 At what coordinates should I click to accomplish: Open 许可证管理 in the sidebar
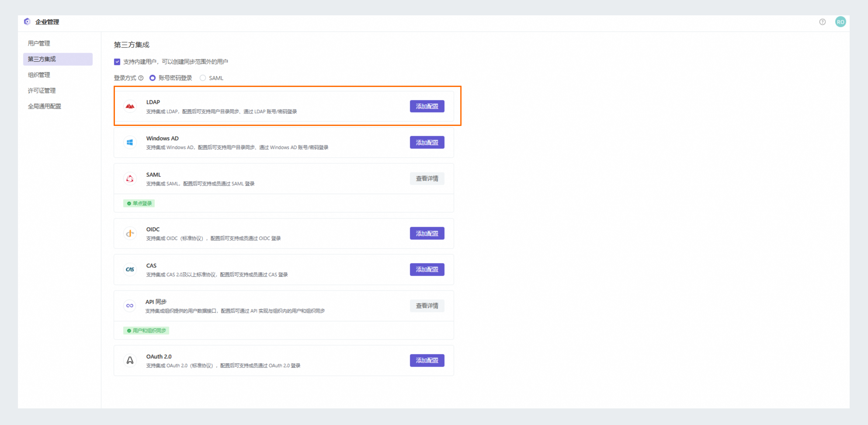coord(58,91)
